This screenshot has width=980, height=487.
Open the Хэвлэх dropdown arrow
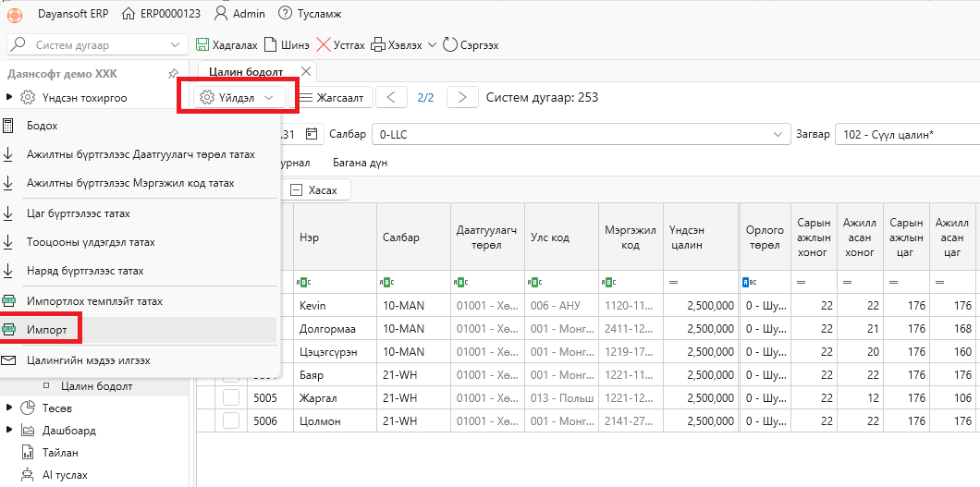coord(431,45)
